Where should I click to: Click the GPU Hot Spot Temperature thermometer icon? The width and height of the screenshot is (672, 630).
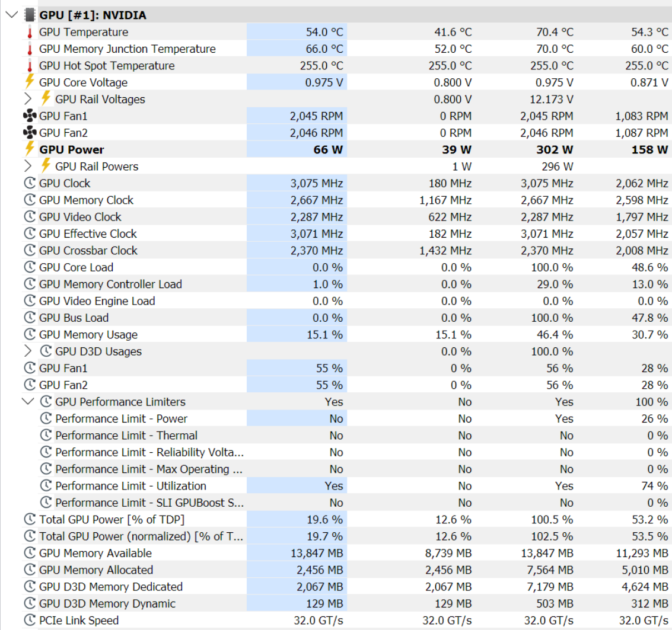click(30, 66)
